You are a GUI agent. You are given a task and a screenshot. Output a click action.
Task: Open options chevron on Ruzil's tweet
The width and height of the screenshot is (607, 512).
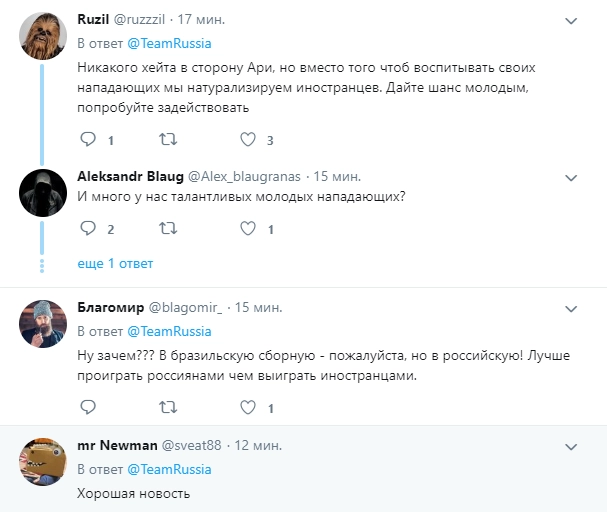572,20
